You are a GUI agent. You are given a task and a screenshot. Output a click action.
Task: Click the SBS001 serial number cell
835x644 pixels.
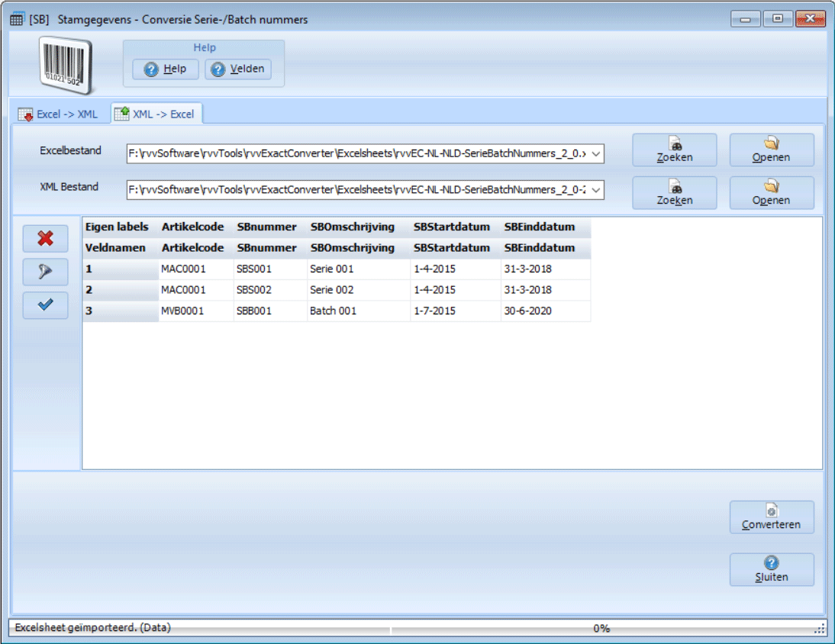coord(270,269)
